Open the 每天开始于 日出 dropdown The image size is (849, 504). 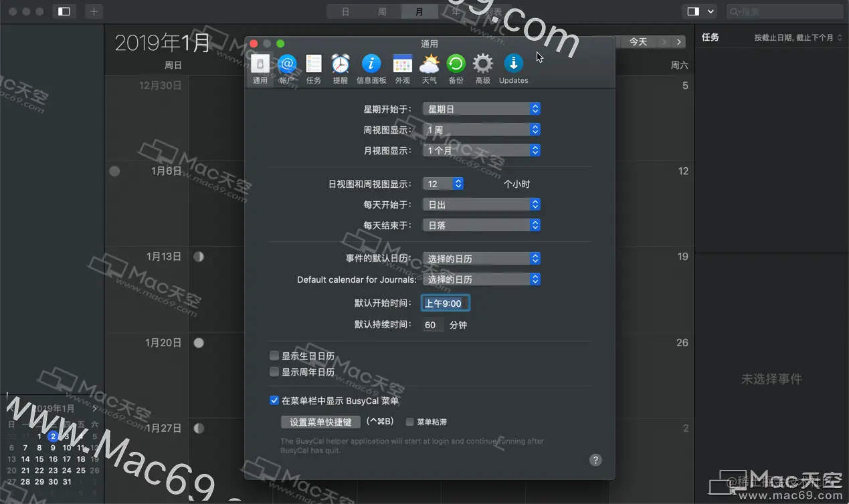[482, 205]
